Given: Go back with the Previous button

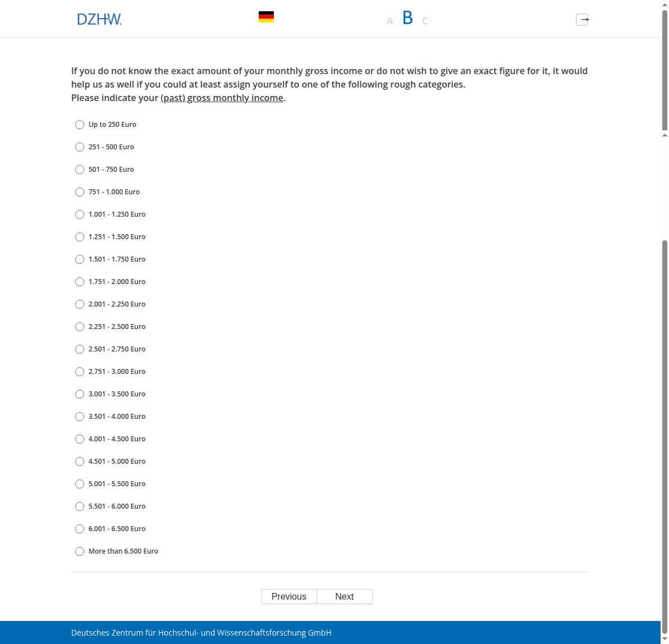Looking at the screenshot, I should click(289, 597).
